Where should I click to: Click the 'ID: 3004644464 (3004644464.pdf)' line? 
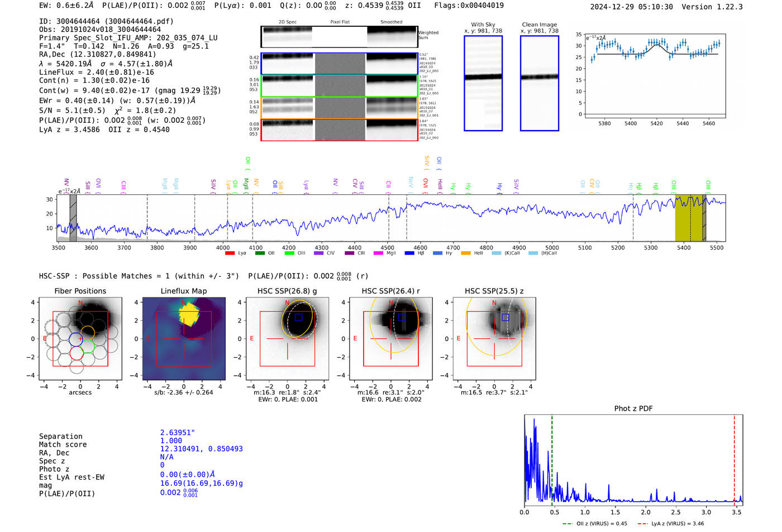pos(106,21)
